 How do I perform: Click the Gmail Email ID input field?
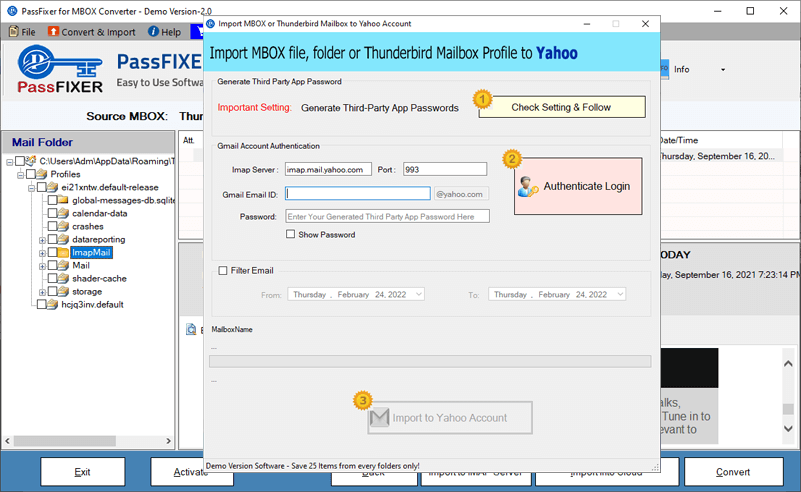358,193
